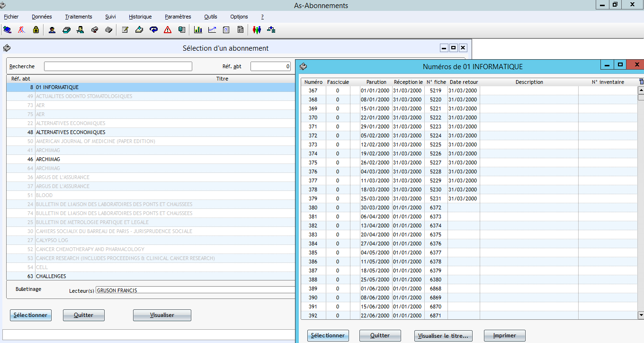
Task: Click Quitter in the Sélection d'un abonnement window
Action: [84, 315]
